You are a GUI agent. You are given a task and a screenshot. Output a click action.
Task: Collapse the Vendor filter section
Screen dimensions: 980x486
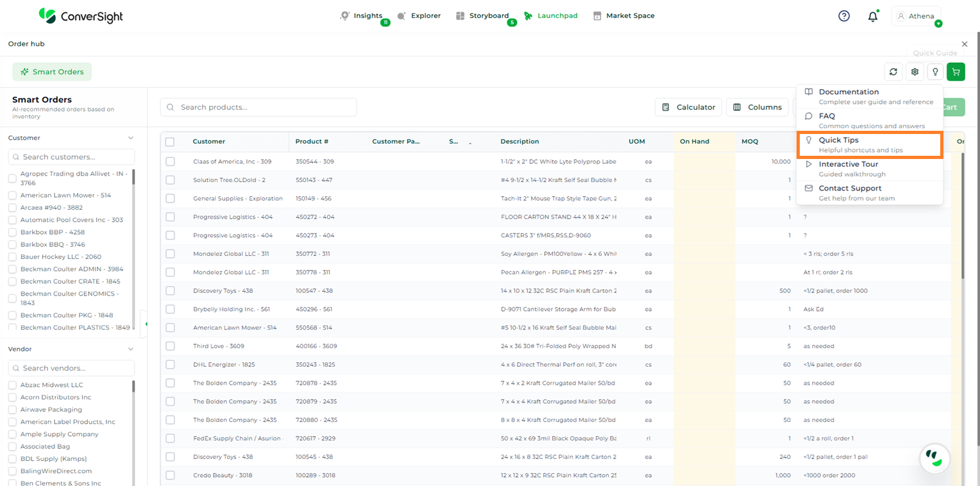[131, 349]
